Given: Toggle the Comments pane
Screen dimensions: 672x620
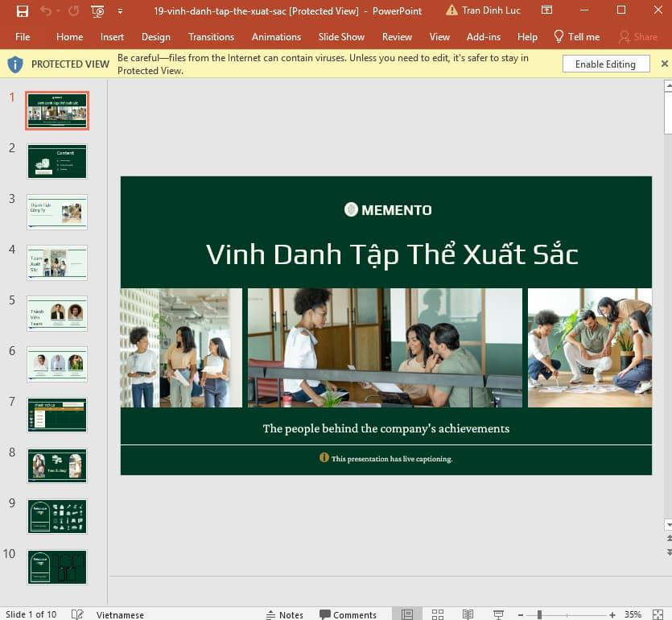Looking at the screenshot, I should pos(348,614).
